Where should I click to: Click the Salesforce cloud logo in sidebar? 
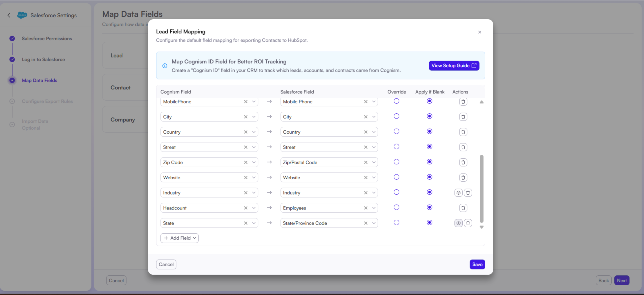[x=22, y=15]
